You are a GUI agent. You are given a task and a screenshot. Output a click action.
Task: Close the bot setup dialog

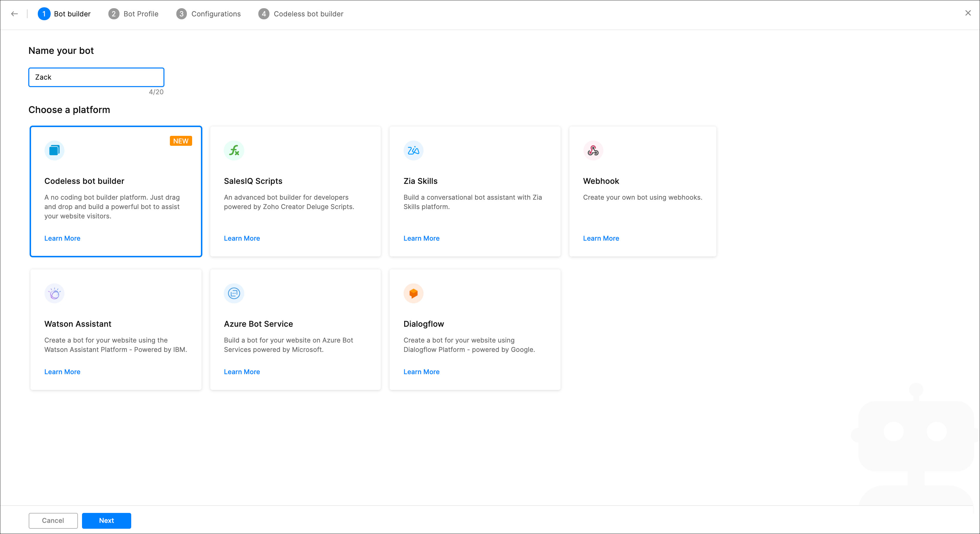[968, 13]
